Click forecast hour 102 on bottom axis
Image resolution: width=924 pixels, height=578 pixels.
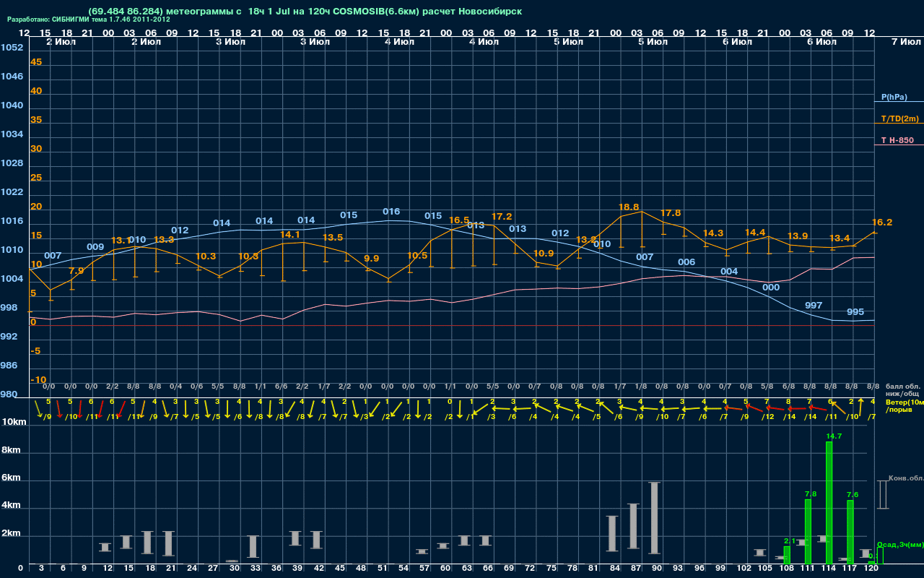(744, 569)
